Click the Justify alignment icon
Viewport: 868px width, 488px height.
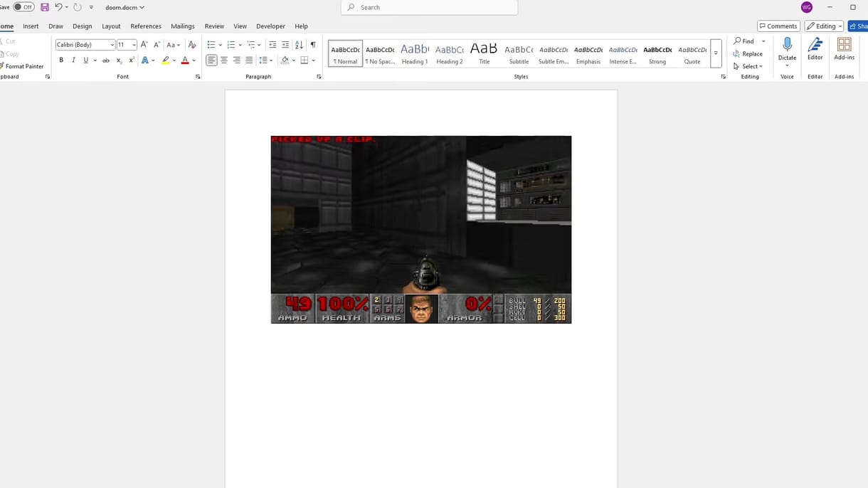(249, 60)
